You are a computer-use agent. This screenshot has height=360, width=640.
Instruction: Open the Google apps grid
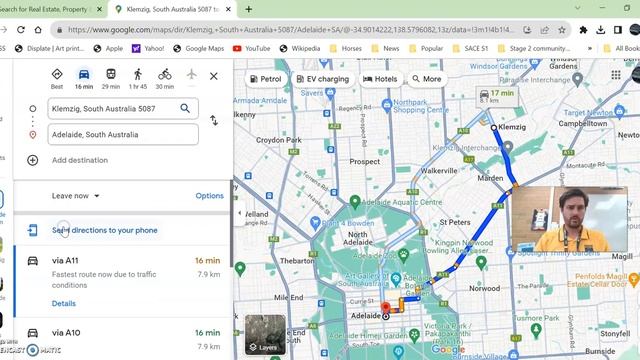point(616,75)
